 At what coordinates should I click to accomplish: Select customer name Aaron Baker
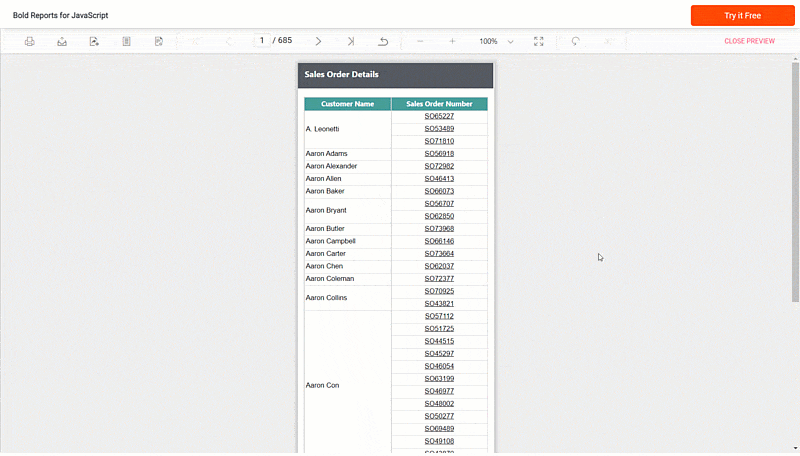325,191
